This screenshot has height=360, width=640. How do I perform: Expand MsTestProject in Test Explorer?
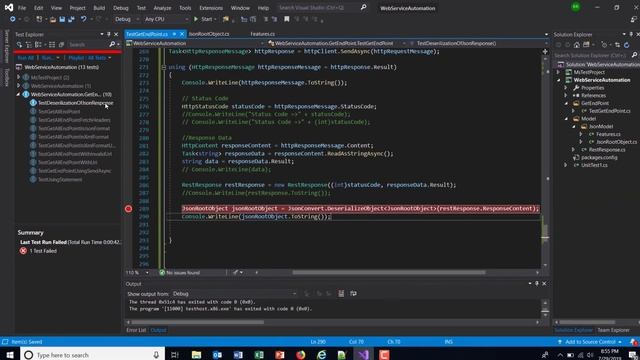click(x=18, y=77)
